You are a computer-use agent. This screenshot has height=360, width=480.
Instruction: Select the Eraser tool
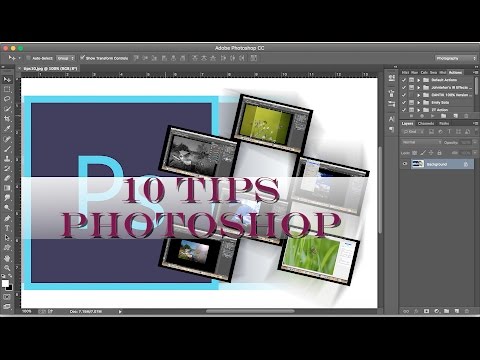(x=7, y=178)
